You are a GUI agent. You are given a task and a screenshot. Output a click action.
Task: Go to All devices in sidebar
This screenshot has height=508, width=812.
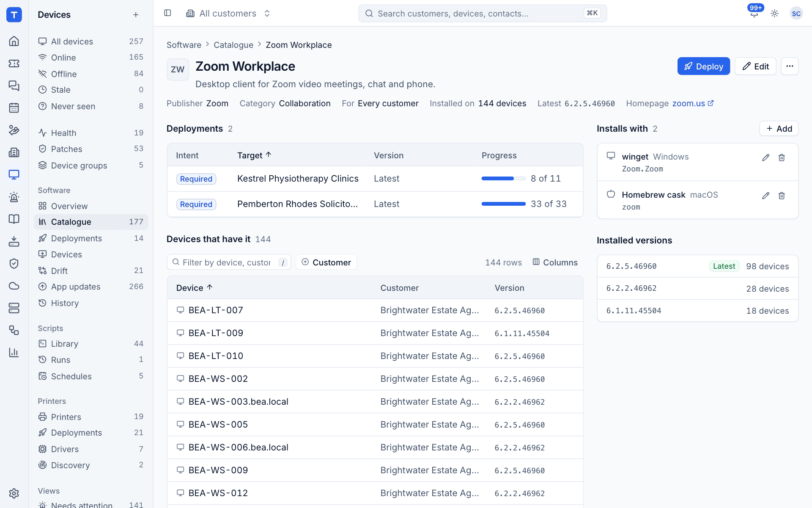coord(91,41)
